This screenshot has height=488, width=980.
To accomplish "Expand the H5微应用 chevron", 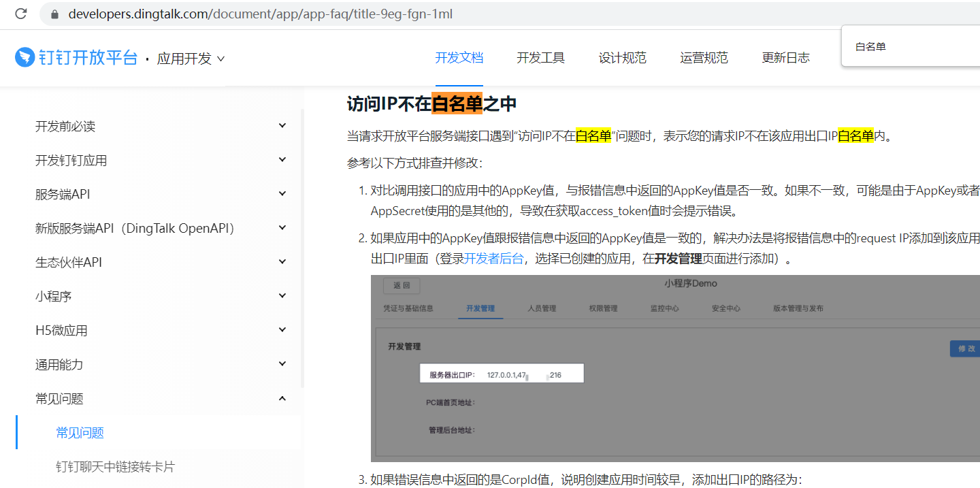I will pos(282,329).
